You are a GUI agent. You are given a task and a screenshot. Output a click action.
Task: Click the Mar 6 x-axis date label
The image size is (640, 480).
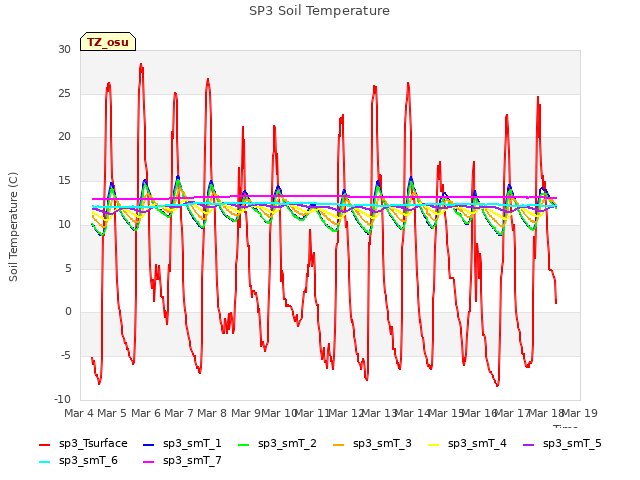pos(146,413)
